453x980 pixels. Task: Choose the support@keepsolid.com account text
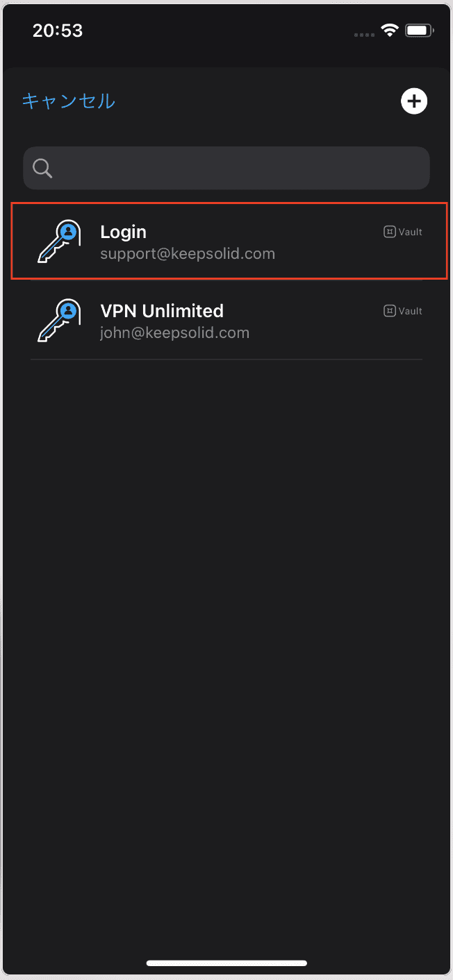pyautogui.click(x=188, y=254)
